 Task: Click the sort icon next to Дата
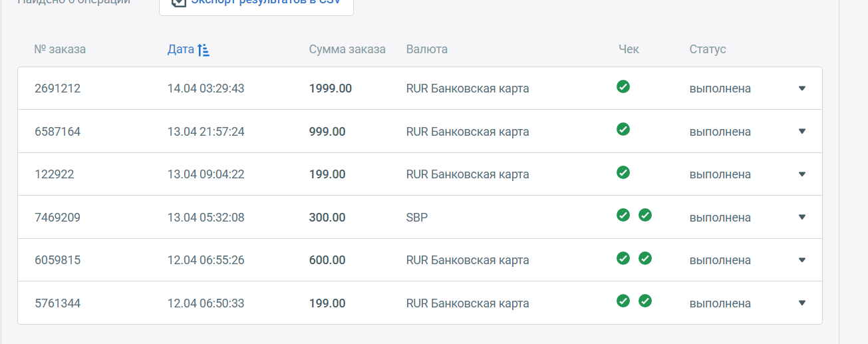[204, 50]
